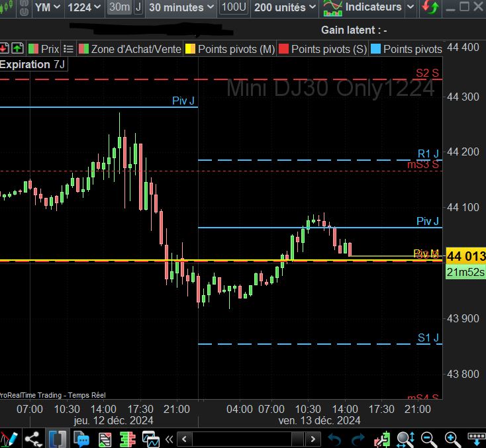Select the 30m timeframe shortcut
The width and height of the screenshot is (486, 448).
[119, 7]
